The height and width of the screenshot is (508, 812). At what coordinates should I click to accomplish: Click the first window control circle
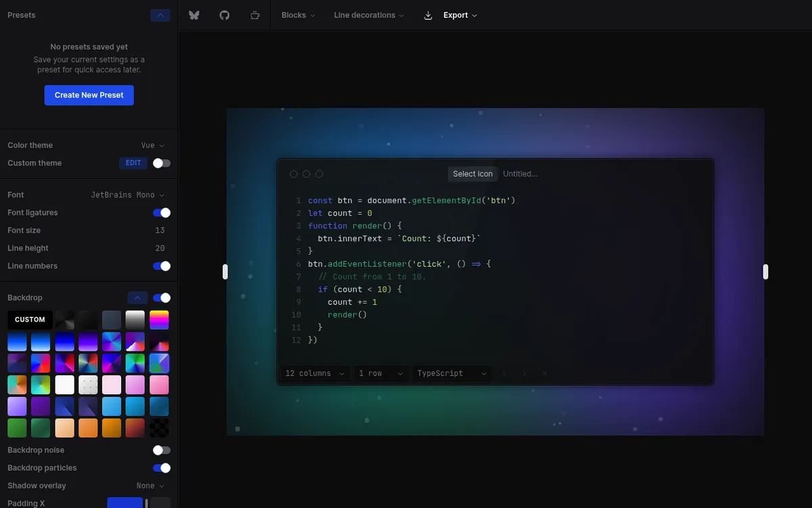(x=294, y=174)
